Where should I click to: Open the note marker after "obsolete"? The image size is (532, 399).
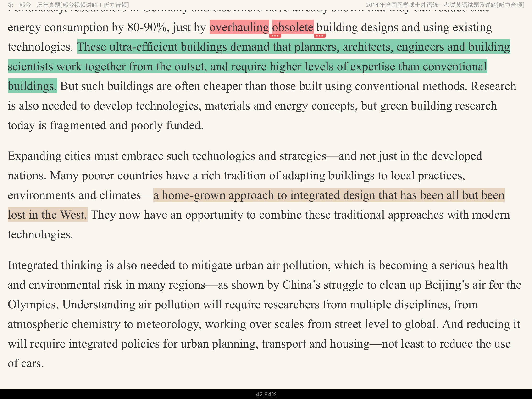319,36
